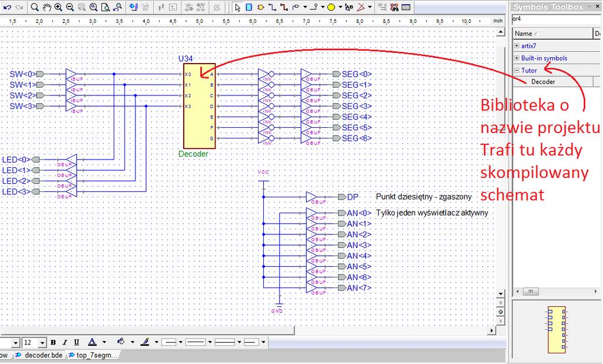Open the font color dropdown arrow

(x=104, y=342)
